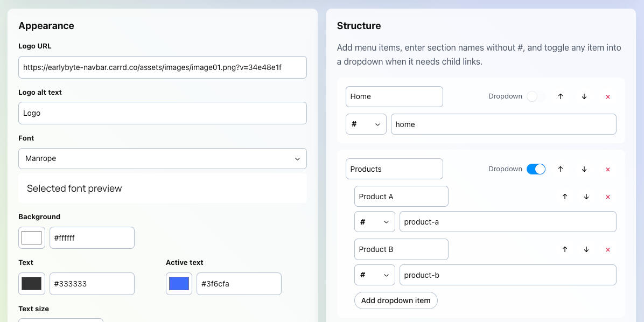Move the Home menu item down
This screenshot has height=322, width=644.
584,96
